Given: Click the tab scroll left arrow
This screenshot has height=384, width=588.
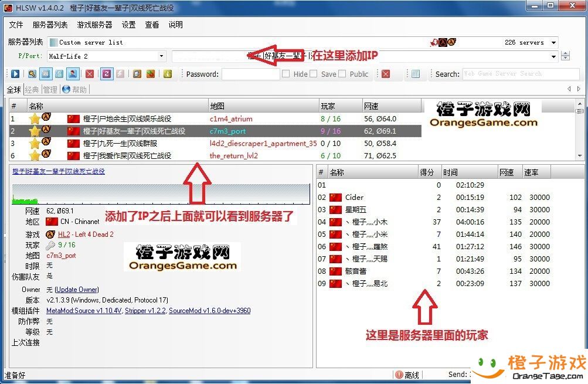Looking at the screenshot, I should [x=569, y=89].
